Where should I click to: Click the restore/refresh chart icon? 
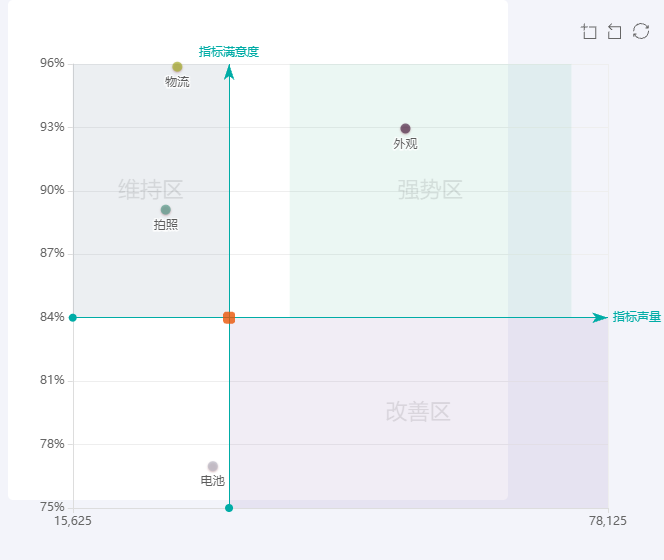click(x=641, y=32)
